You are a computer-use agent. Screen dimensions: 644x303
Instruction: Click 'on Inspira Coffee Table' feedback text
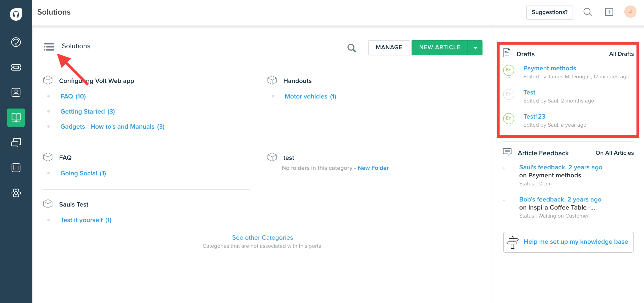557,208
